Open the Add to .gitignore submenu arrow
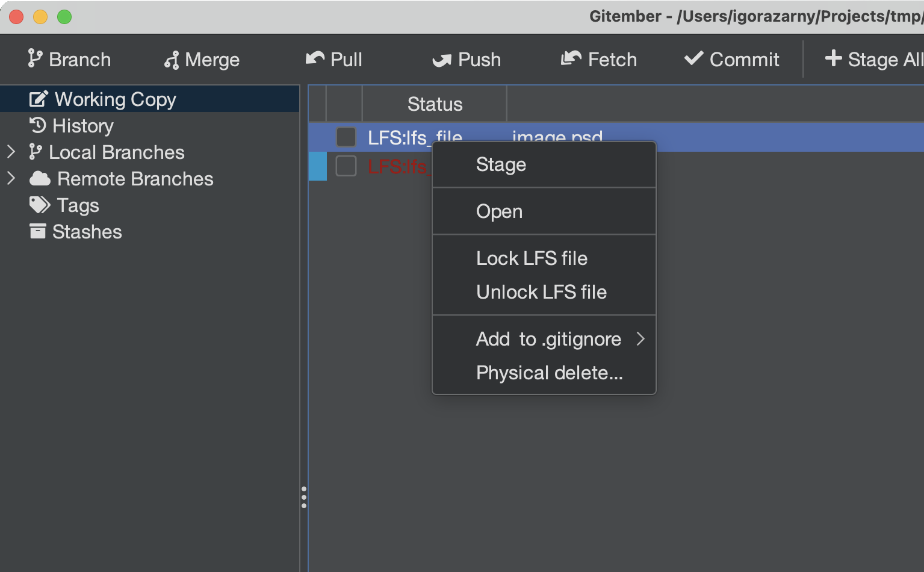This screenshot has width=924, height=572. tap(640, 339)
